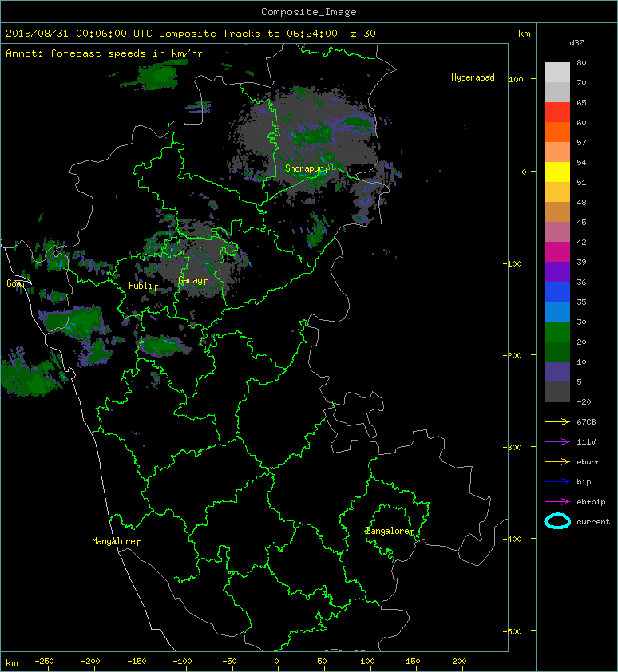Click the 39 dBZ purple color swatch
Viewport: 618px width, 672px height.
click(557, 271)
